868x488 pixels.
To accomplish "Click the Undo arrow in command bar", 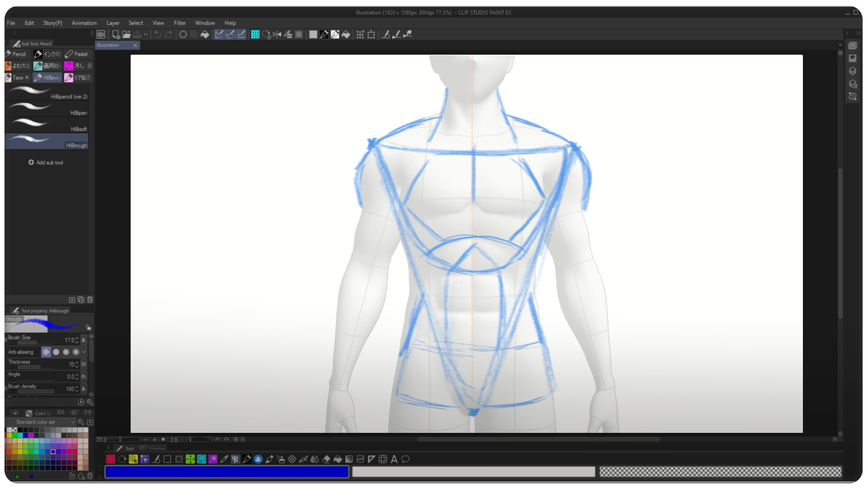I will [x=157, y=34].
